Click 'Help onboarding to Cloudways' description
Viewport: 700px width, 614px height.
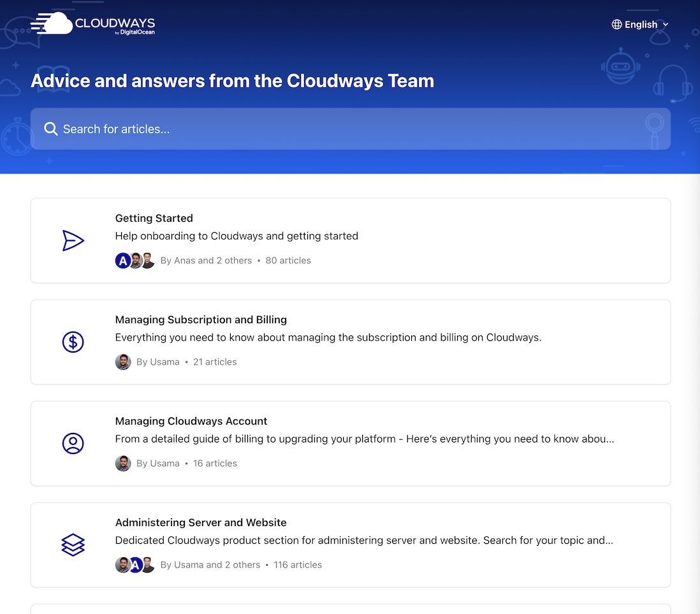pyautogui.click(x=237, y=236)
